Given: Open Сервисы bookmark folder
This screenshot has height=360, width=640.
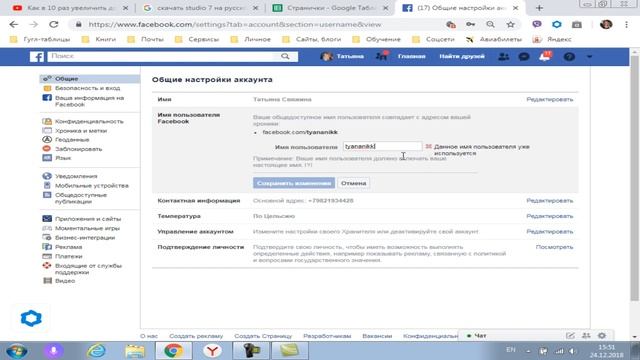Looking at the screenshot, I should (x=197, y=40).
